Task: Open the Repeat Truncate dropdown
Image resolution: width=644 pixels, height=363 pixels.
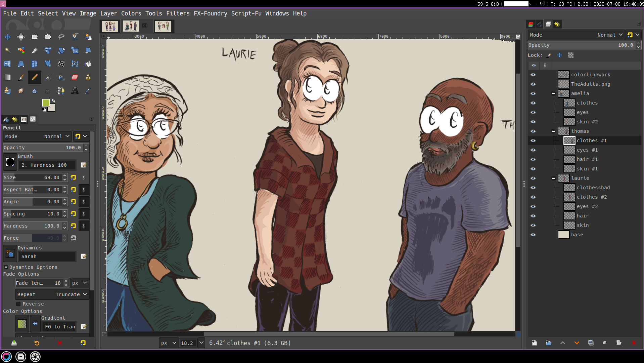Action: 52,294
